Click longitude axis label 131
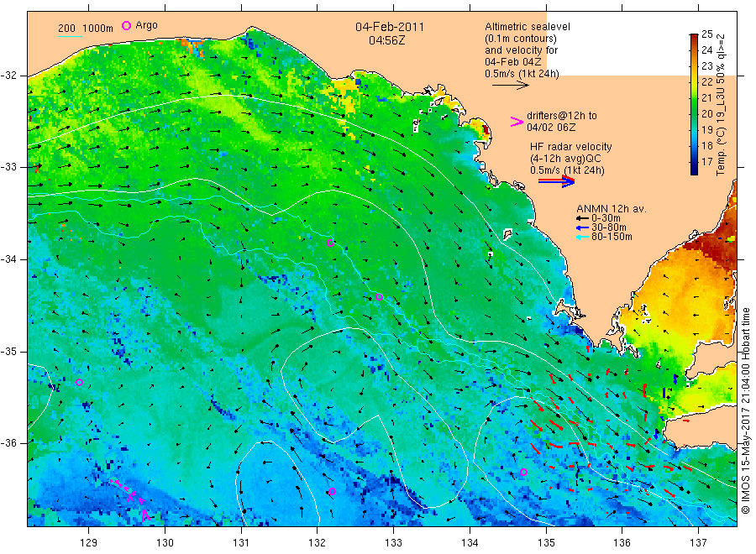Screen dimensions: 756x554 coord(241,543)
